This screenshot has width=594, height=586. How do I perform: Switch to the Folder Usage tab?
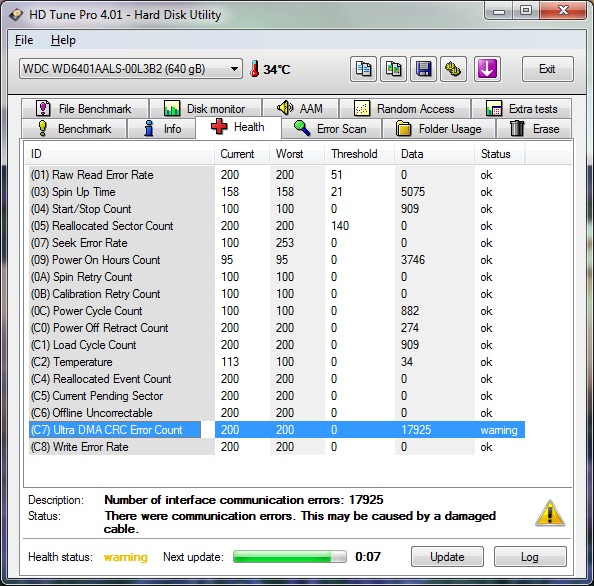(x=439, y=129)
